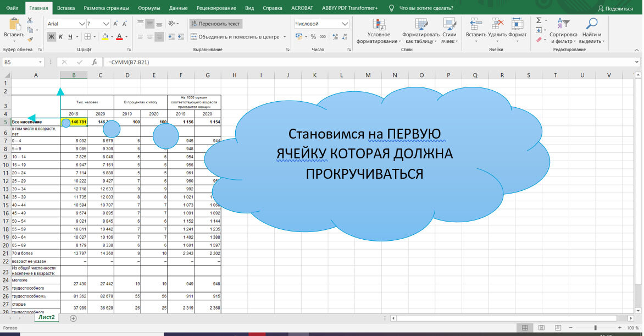Click Объединить и поместить в центре button
The width and height of the screenshot is (644, 336).
[235, 37]
